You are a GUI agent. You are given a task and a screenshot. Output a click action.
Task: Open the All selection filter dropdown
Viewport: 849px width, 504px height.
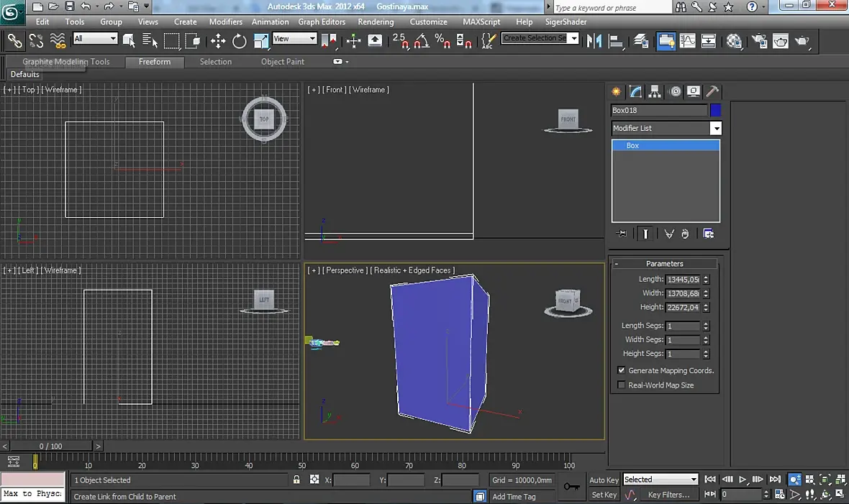point(95,39)
